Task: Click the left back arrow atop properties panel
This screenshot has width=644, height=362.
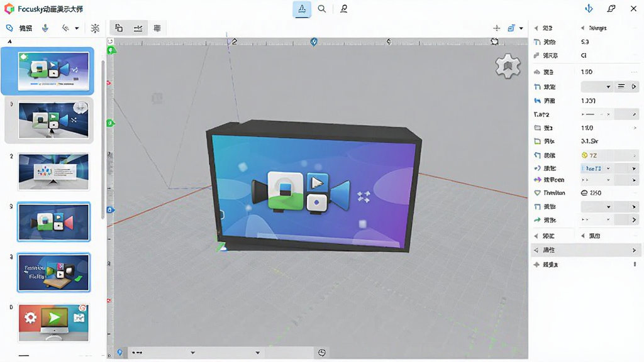Action: [x=536, y=28]
